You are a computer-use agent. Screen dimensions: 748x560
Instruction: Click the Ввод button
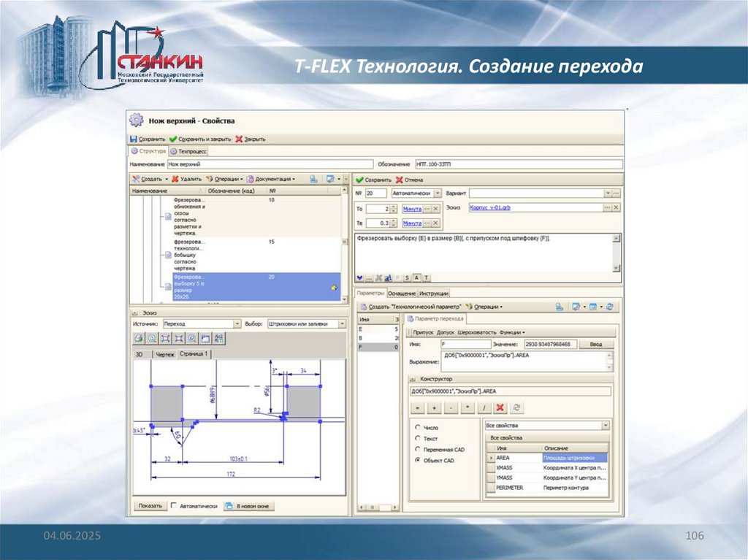click(x=596, y=344)
